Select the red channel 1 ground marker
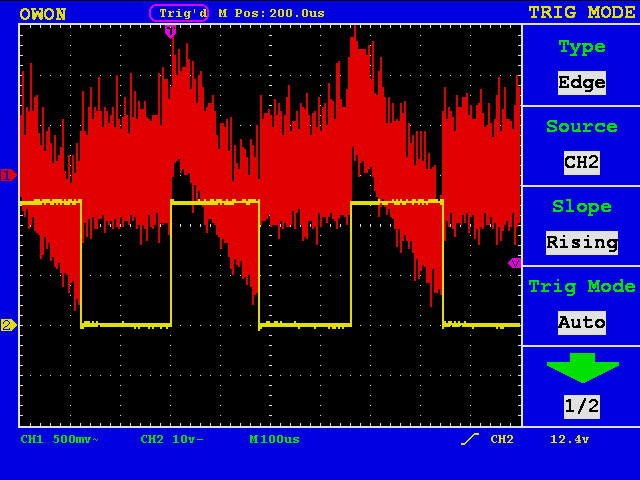 9,175
